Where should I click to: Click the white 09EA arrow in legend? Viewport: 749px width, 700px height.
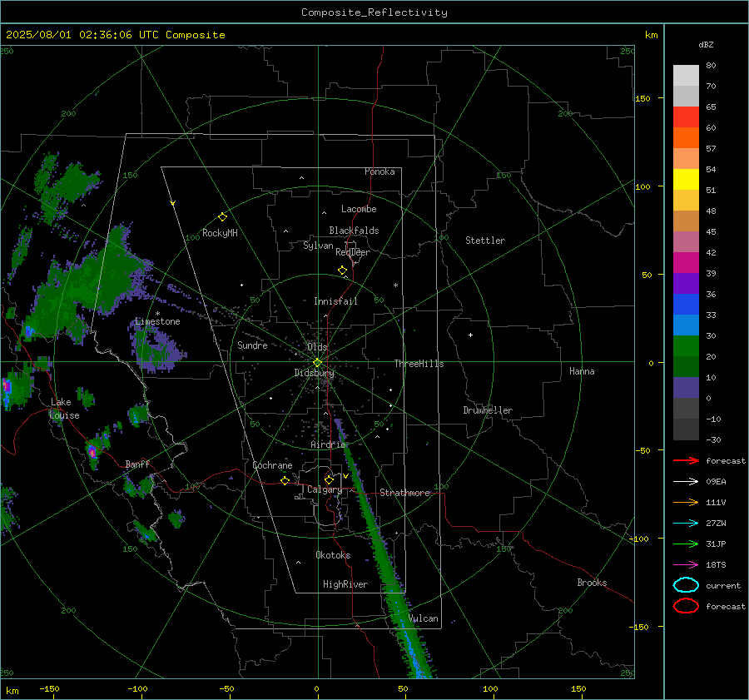point(686,482)
